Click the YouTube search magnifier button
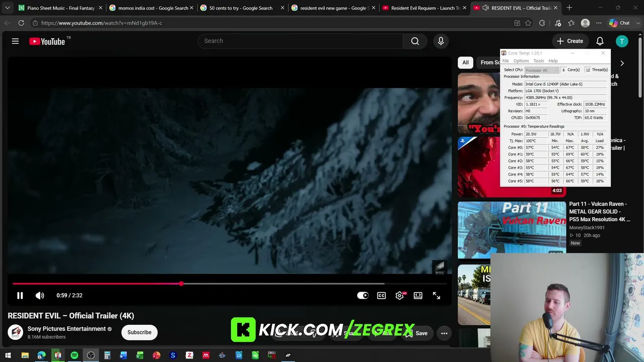The width and height of the screenshot is (644, 362). click(415, 41)
